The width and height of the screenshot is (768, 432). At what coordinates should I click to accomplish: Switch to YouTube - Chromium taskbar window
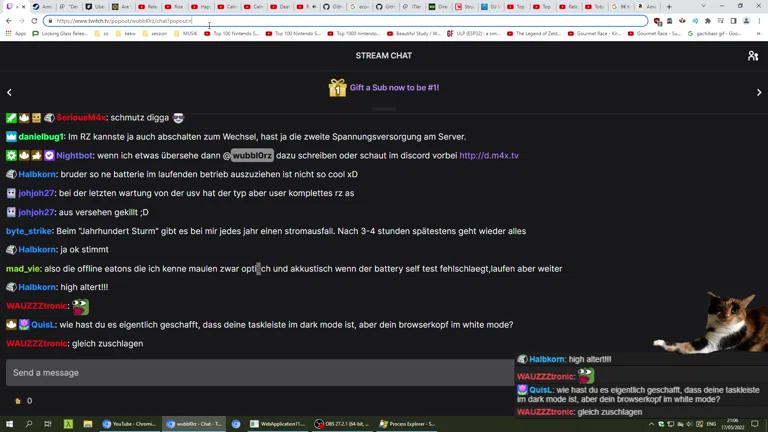(x=131, y=424)
